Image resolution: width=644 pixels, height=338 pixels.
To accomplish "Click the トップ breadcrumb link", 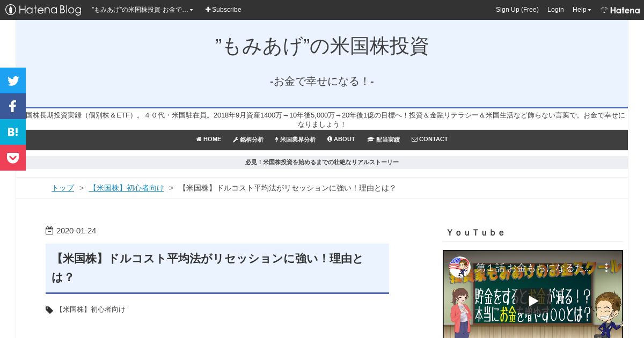I will tap(63, 188).
